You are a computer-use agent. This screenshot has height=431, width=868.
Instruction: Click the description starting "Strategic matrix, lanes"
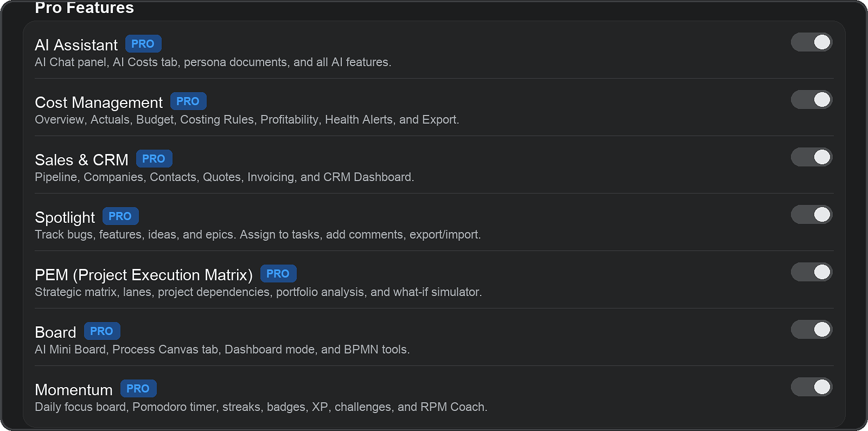click(258, 292)
